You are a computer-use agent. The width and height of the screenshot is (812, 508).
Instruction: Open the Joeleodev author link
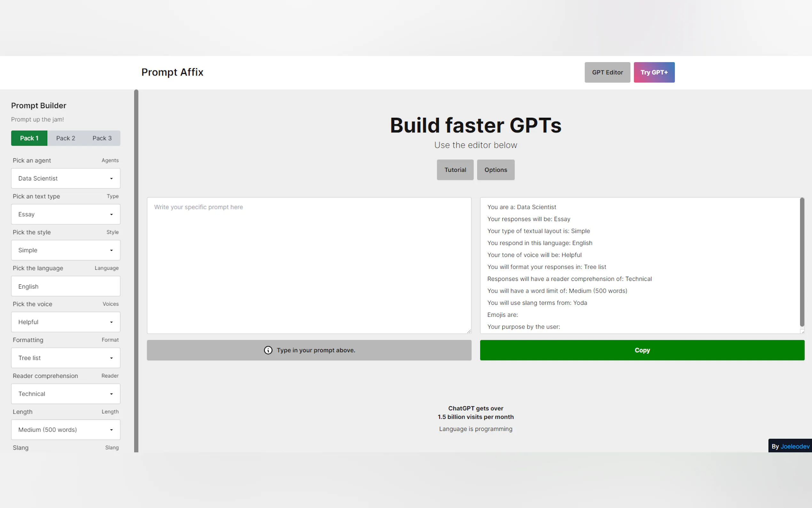click(794, 446)
